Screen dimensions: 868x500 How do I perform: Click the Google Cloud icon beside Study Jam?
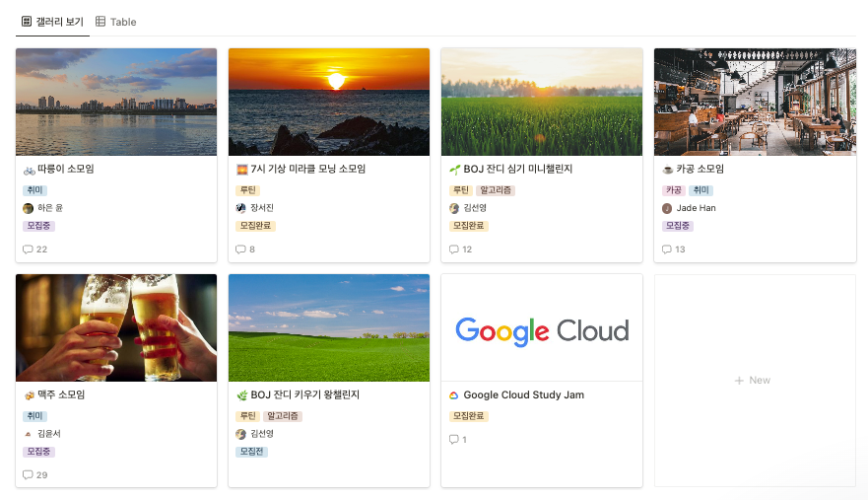[x=454, y=395]
